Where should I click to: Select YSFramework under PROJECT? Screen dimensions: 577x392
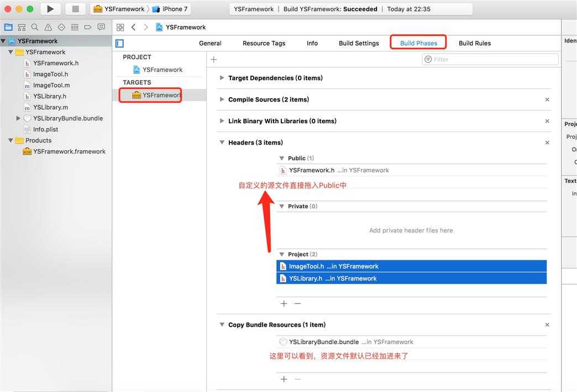162,70
